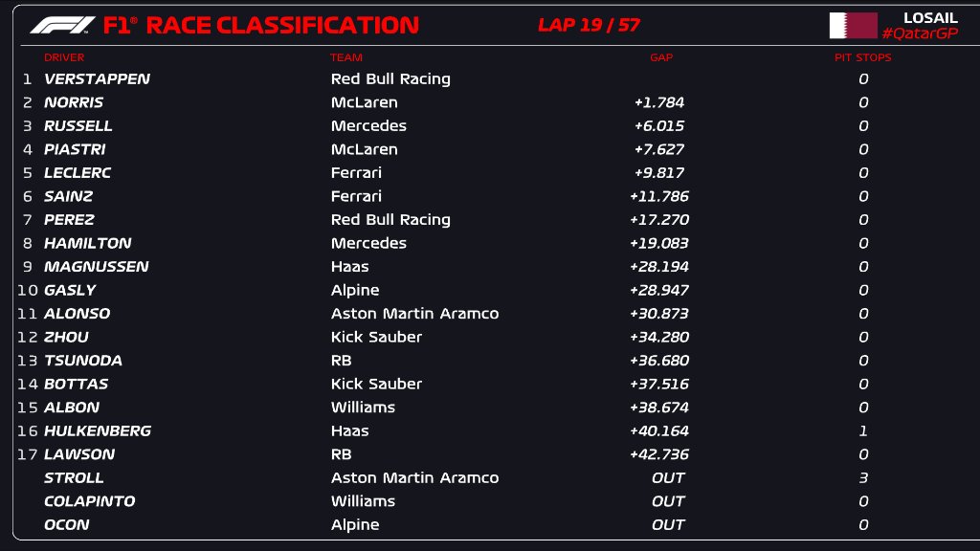Click the F1 RACE CLASSIFICATION title

pyautogui.click(x=260, y=25)
